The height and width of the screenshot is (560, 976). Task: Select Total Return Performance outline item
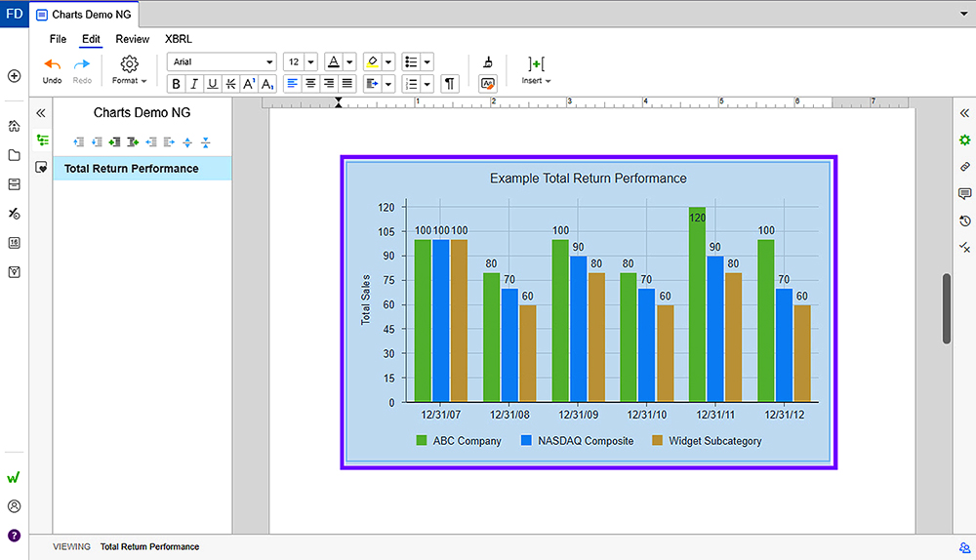[131, 169]
